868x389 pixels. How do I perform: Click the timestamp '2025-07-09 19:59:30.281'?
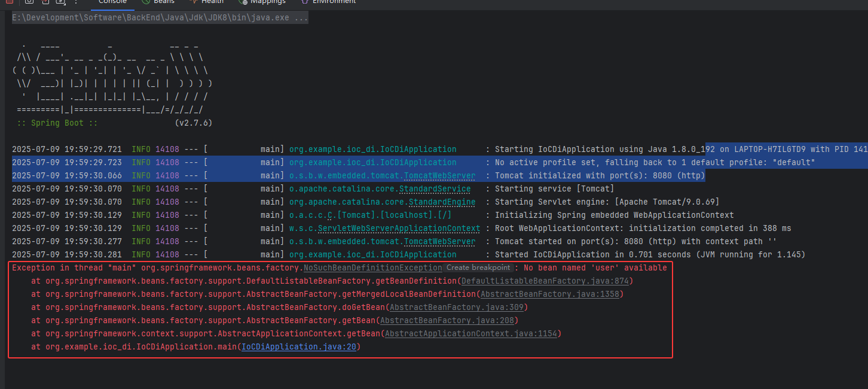click(66, 255)
